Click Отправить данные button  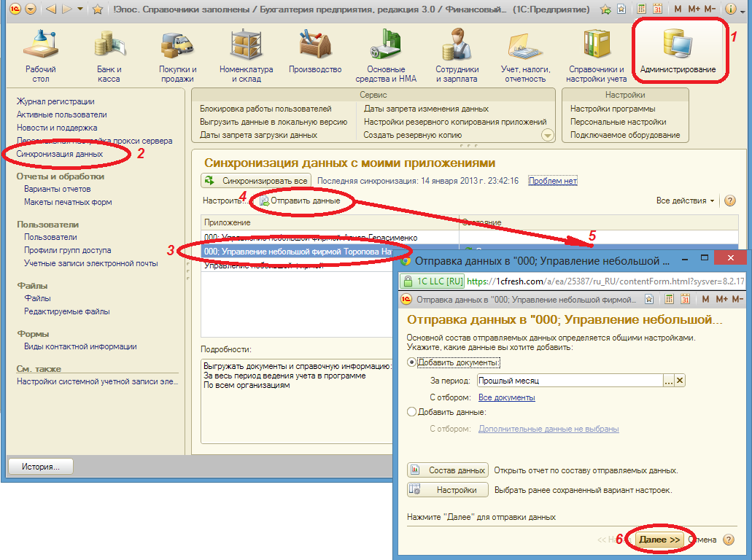pos(300,201)
